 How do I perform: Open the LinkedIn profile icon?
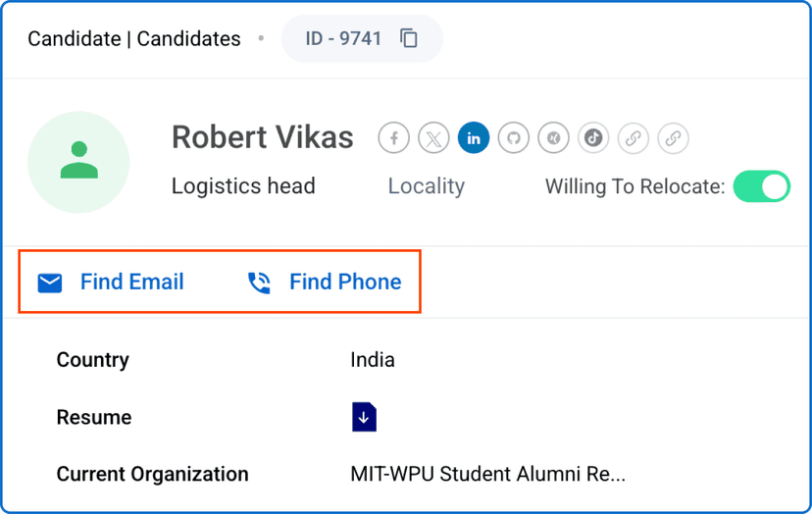point(474,138)
